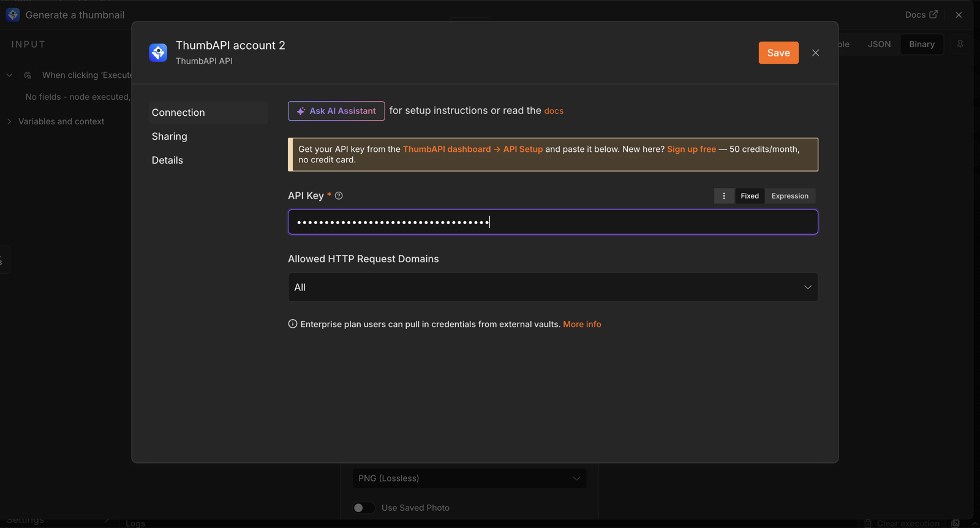This screenshot has height=528, width=980.
Task: Expand Variables and context section
Action: 9,121
